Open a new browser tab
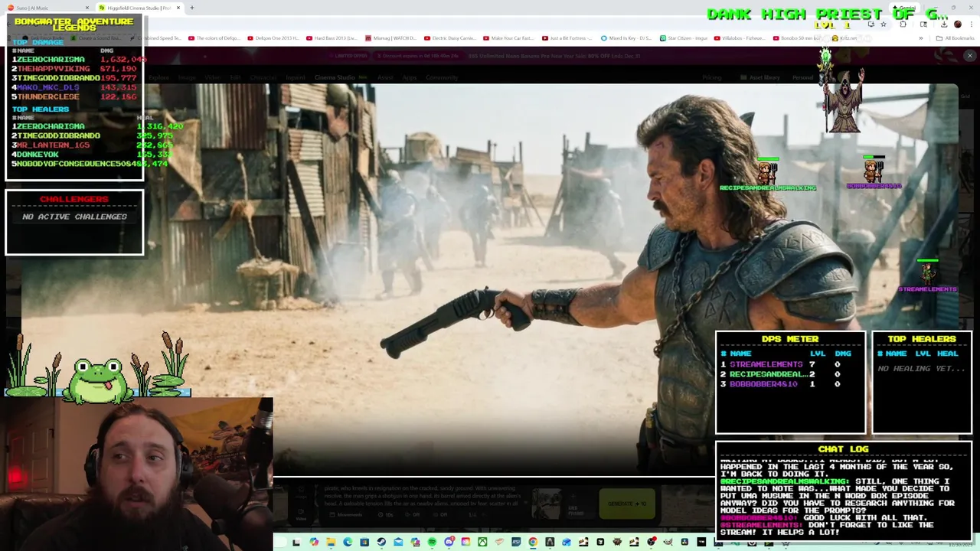980x551 pixels. tap(191, 8)
